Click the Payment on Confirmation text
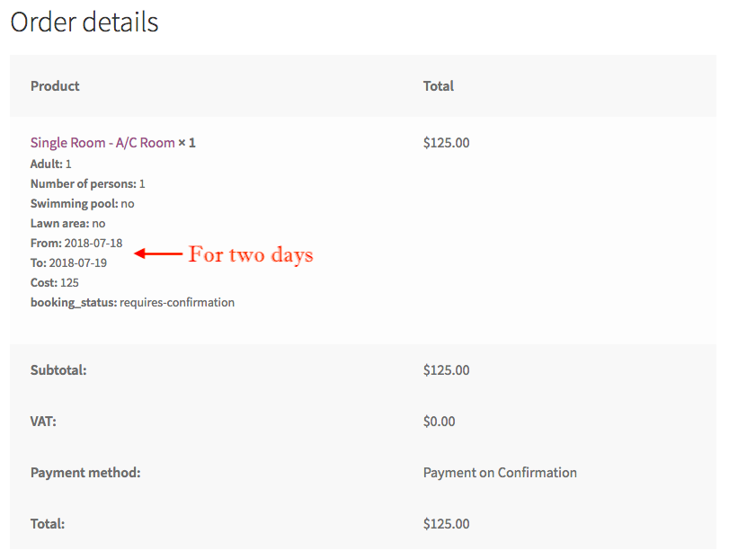The width and height of the screenshot is (729, 560). 501,473
